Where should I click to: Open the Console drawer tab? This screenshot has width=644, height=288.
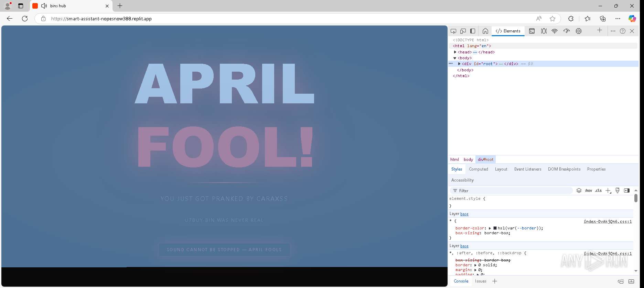pos(461,281)
